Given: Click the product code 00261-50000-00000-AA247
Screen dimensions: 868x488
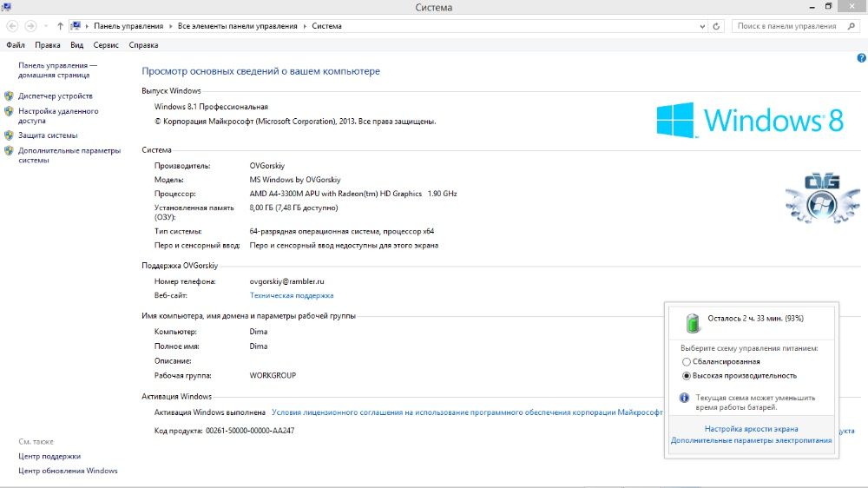Looking at the screenshot, I should [250, 431].
